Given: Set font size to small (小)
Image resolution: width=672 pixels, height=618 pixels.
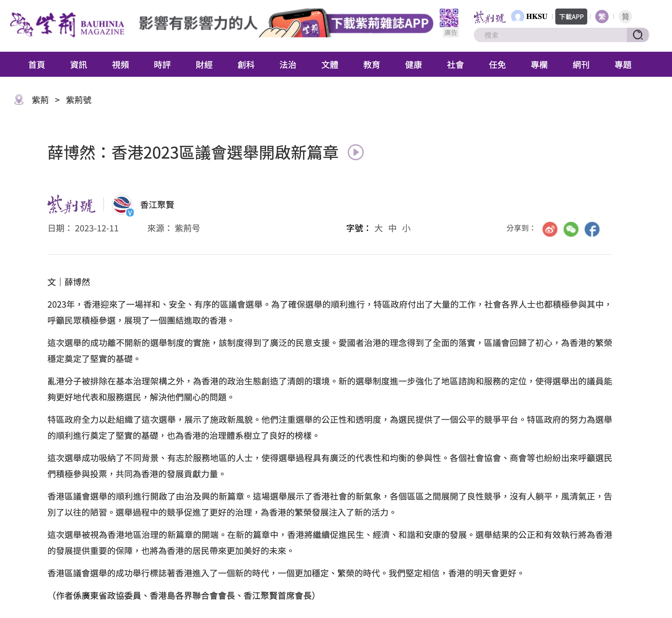Looking at the screenshot, I should tap(406, 228).
